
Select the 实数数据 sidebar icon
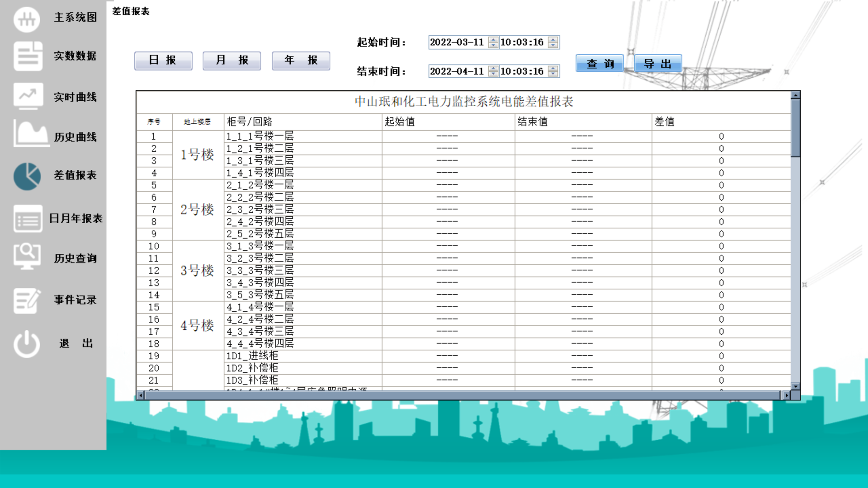[x=28, y=56]
